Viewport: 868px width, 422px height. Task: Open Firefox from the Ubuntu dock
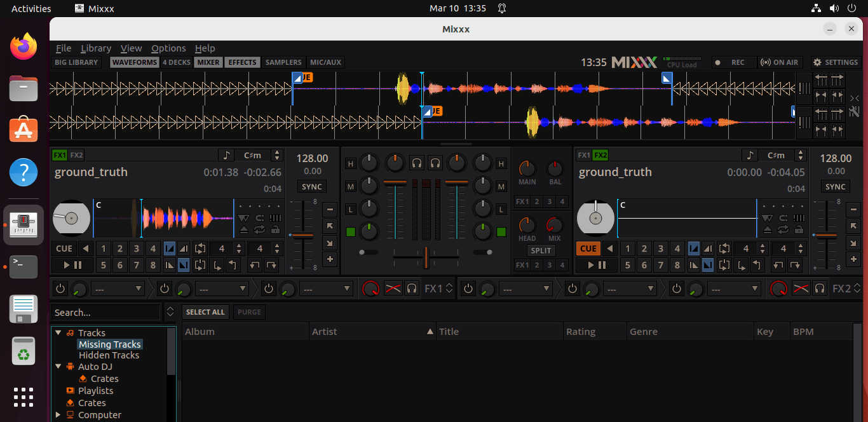(24, 46)
